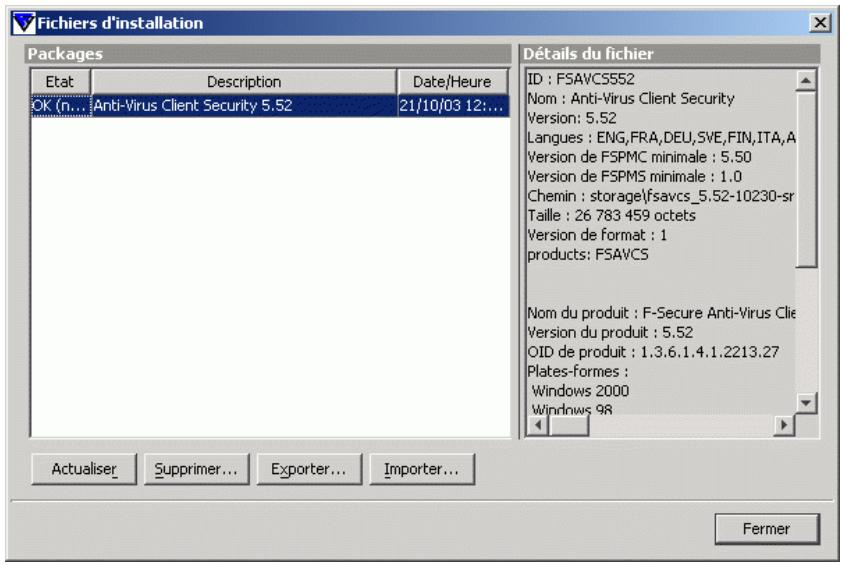Click the details vertical scrollbar thumb

(806, 179)
